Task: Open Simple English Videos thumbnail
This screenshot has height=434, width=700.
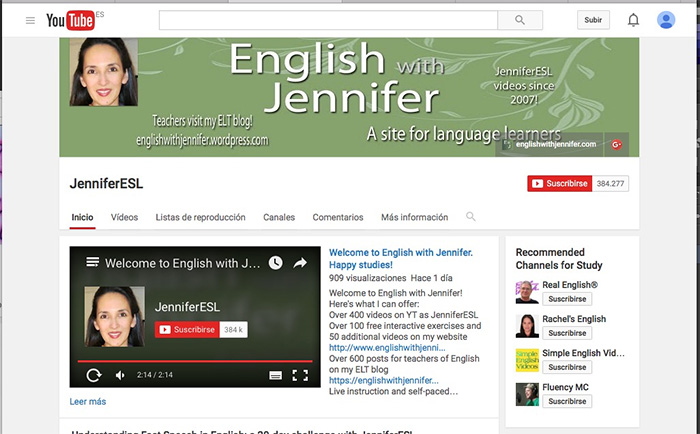Action: 527,360
